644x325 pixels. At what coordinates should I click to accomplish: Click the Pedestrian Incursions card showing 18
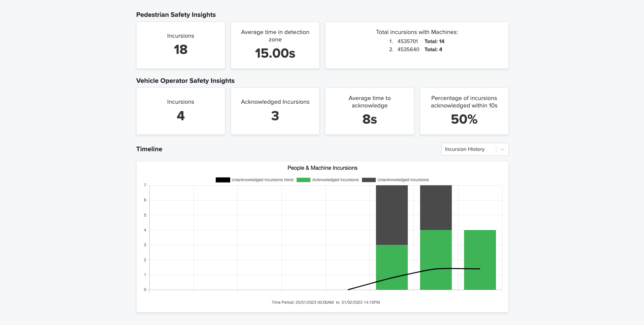(x=180, y=45)
